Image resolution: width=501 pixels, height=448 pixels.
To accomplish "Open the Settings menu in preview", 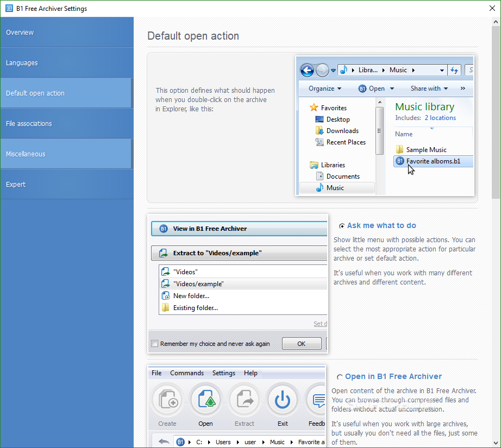I will click(224, 373).
